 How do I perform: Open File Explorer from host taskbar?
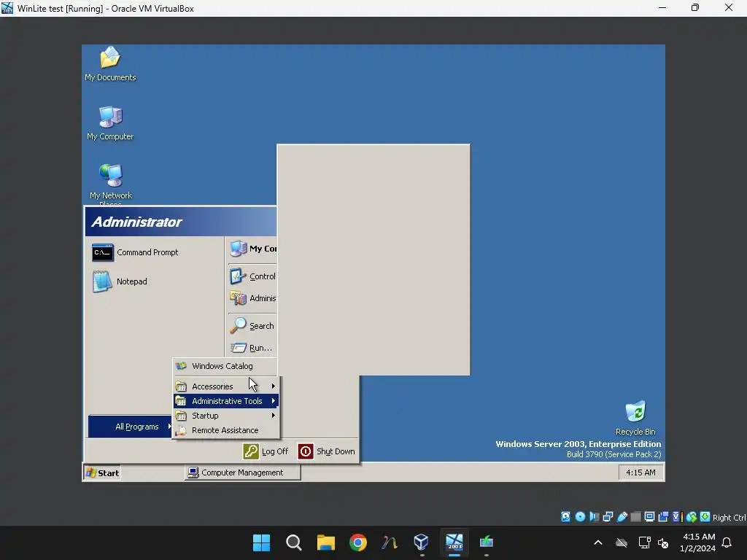[x=326, y=542]
